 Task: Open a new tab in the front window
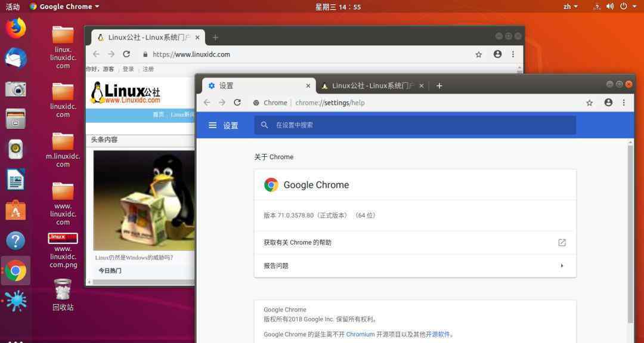pyautogui.click(x=439, y=85)
